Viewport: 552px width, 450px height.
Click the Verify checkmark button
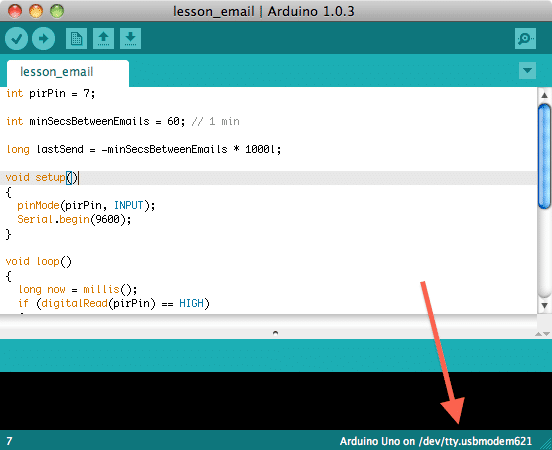(17, 38)
